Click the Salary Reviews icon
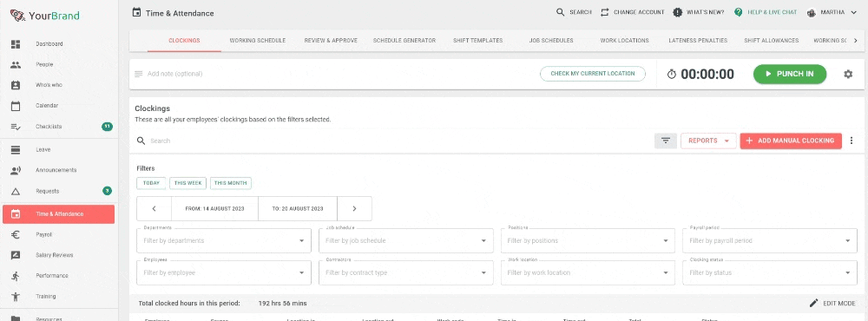The image size is (868, 321). pos(16,255)
